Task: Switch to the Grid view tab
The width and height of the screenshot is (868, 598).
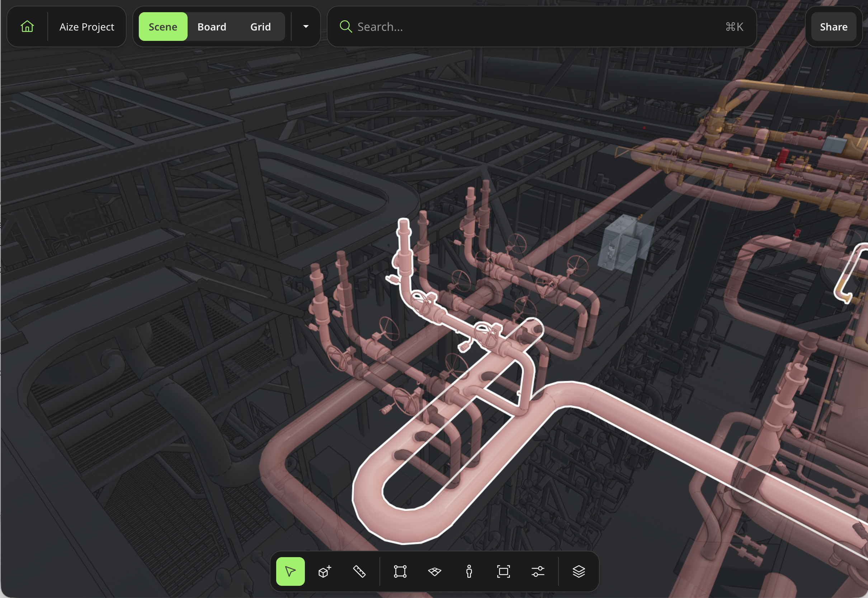Action: click(x=260, y=27)
